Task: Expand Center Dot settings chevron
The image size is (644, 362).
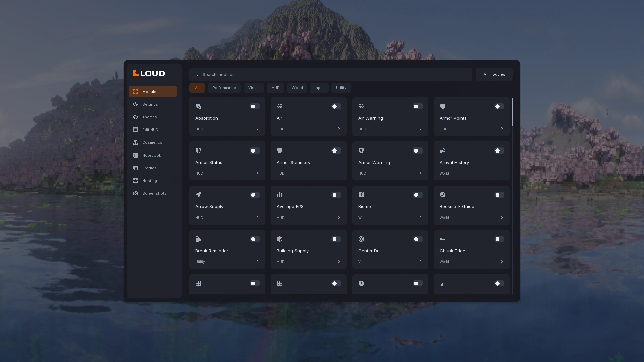Action: click(x=421, y=261)
